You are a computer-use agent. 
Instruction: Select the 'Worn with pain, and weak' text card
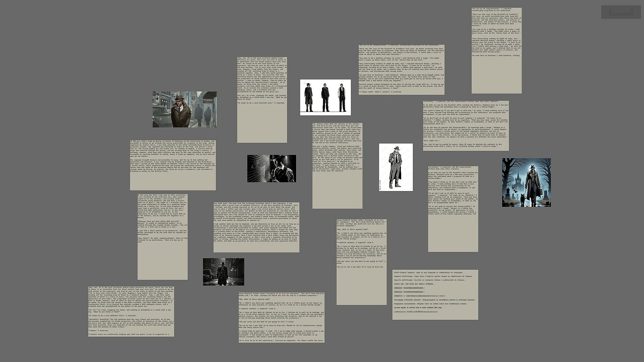click(256, 227)
